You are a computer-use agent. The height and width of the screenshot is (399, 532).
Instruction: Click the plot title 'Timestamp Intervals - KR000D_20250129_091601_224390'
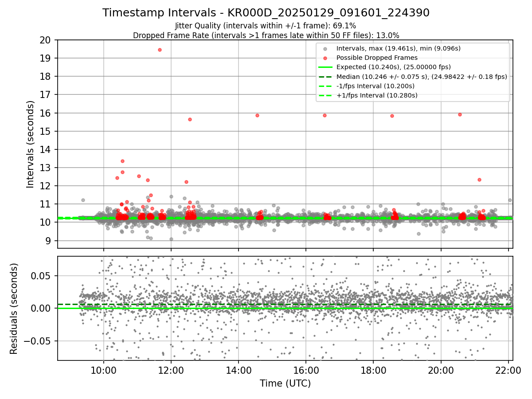[x=266, y=13]
